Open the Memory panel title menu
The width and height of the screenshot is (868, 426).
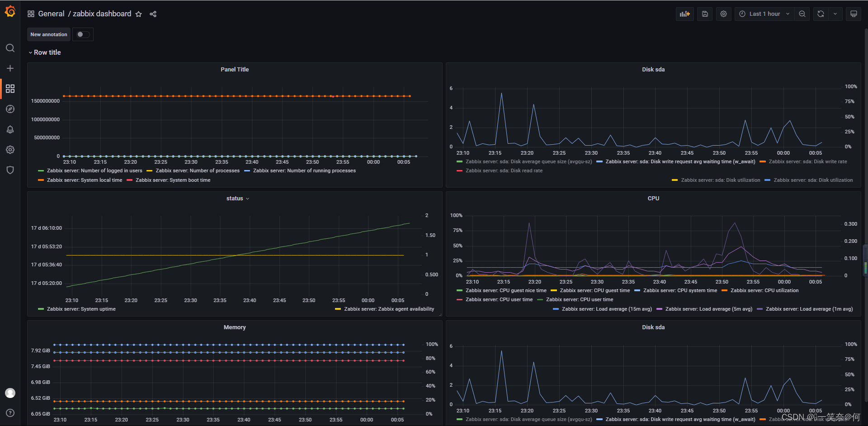(235, 327)
